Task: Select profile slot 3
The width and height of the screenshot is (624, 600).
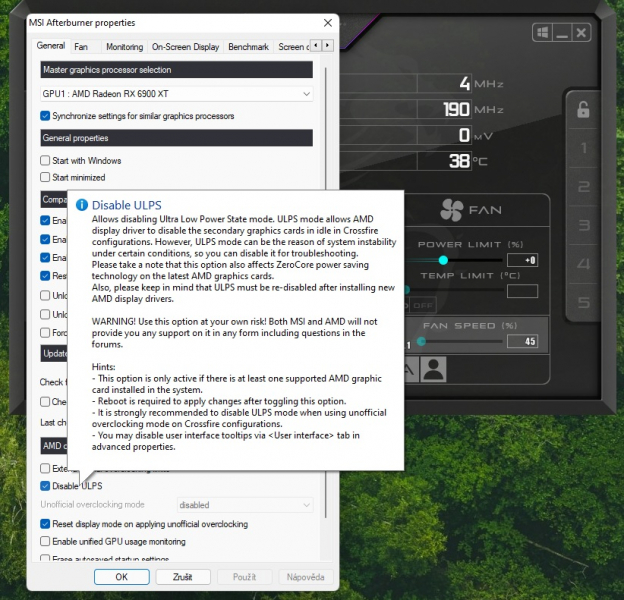Action: [x=583, y=225]
